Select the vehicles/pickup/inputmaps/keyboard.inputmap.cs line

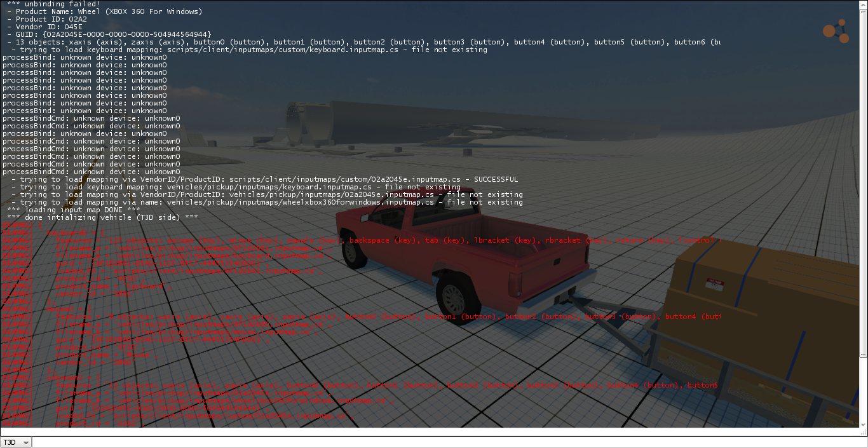pos(236,187)
